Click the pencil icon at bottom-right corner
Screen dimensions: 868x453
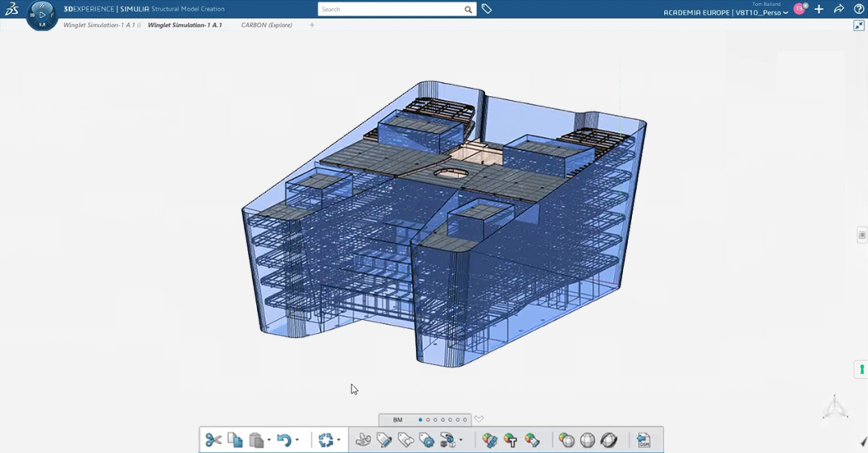[x=863, y=442]
